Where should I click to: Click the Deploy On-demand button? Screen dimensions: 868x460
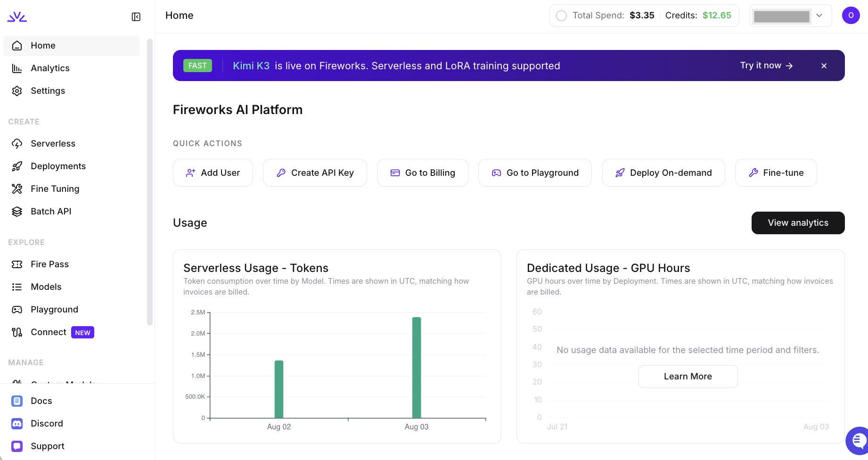pos(663,173)
